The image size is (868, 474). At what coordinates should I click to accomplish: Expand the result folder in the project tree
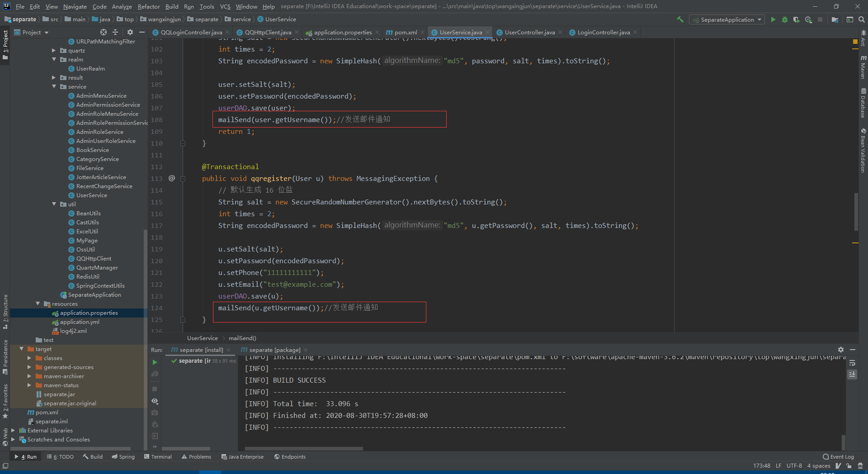pyautogui.click(x=54, y=78)
